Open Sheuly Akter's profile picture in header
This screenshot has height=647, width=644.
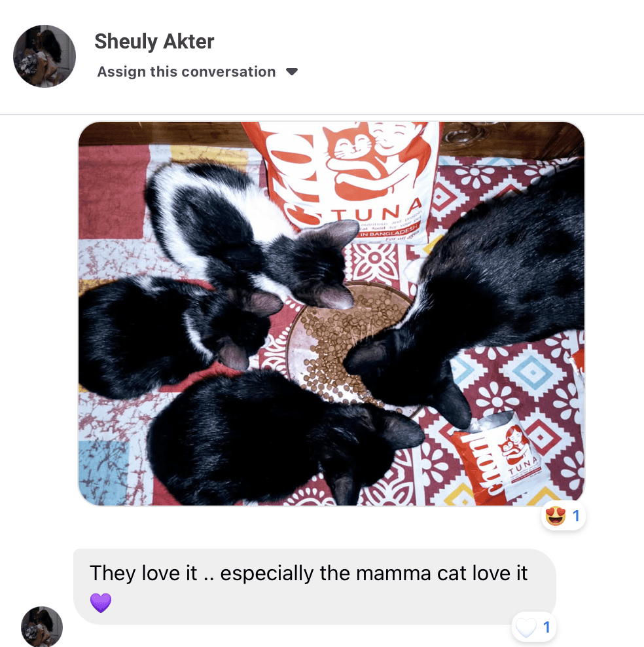[x=45, y=56]
